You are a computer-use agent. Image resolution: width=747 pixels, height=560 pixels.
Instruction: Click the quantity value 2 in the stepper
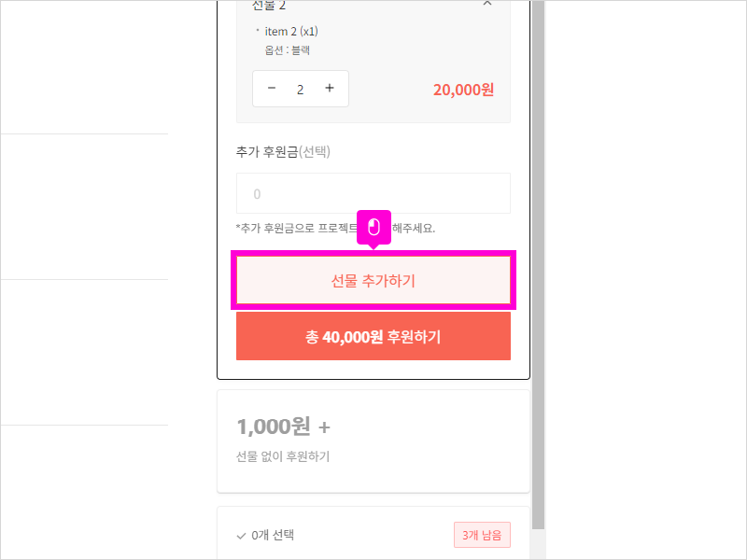(300, 90)
